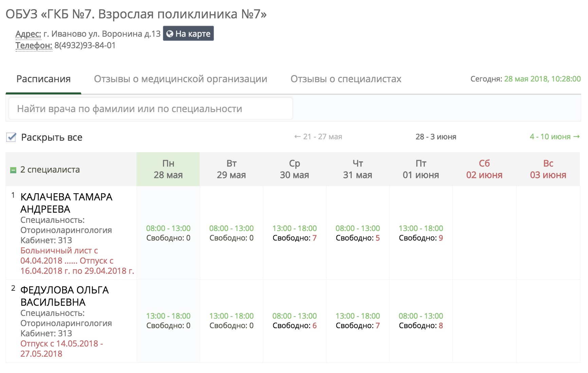Collapse the 2 специалиста group
Viewport: 588px width, 373px height.
click(x=13, y=170)
